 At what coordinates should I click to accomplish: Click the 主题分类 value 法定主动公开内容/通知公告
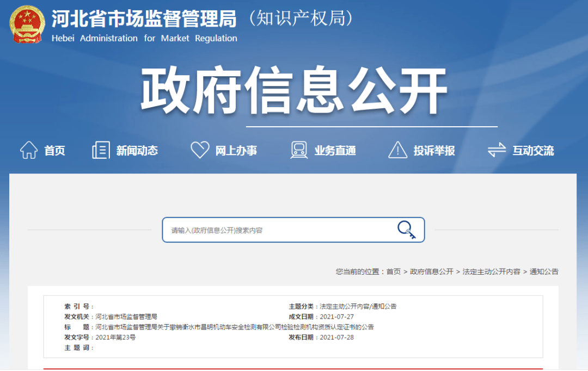point(358,306)
